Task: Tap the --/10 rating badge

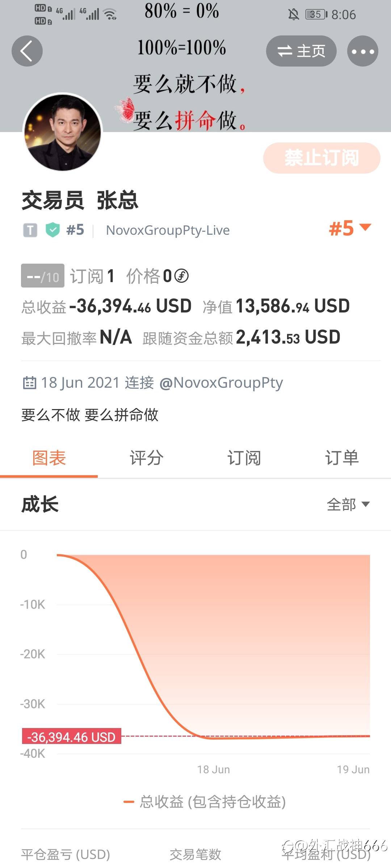Action: (43, 276)
